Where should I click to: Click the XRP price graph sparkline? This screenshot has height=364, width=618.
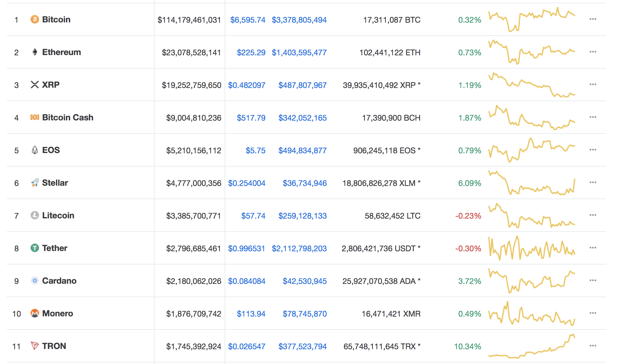point(532,85)
